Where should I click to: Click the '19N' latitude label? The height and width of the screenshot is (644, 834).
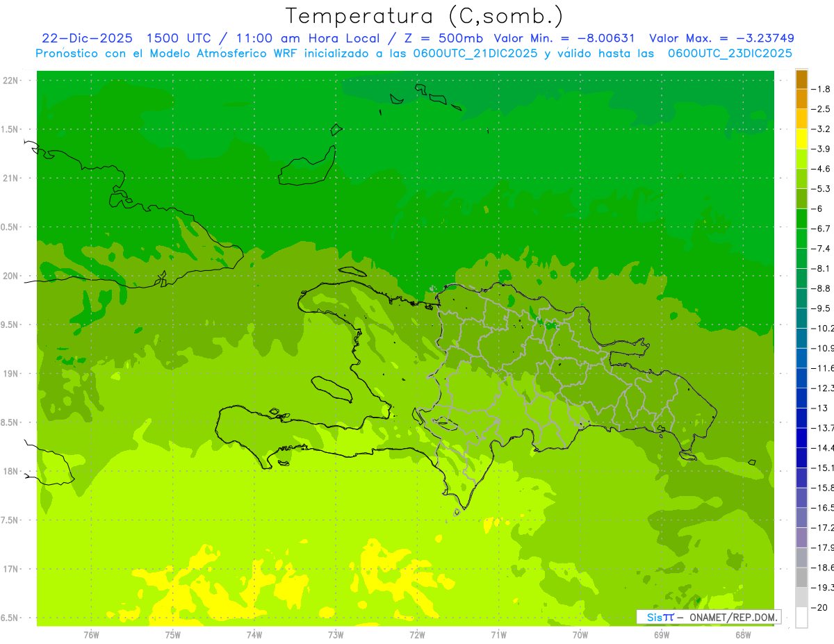[x=11, y=374]
